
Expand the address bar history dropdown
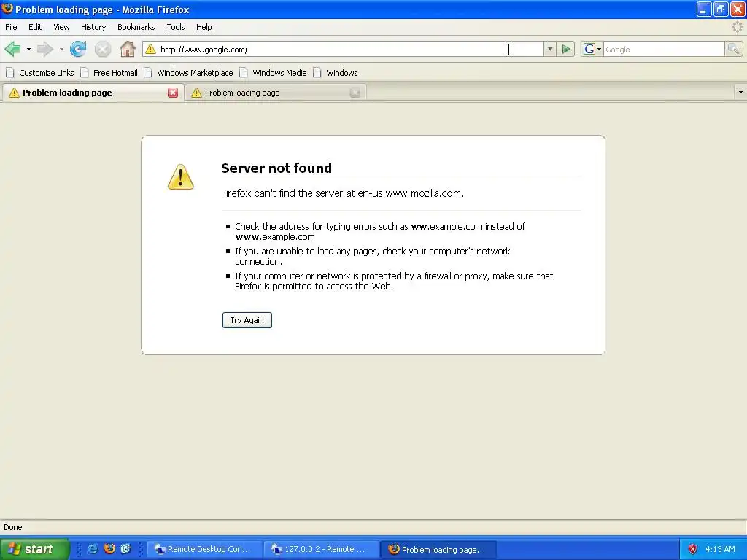coord(550,49)
